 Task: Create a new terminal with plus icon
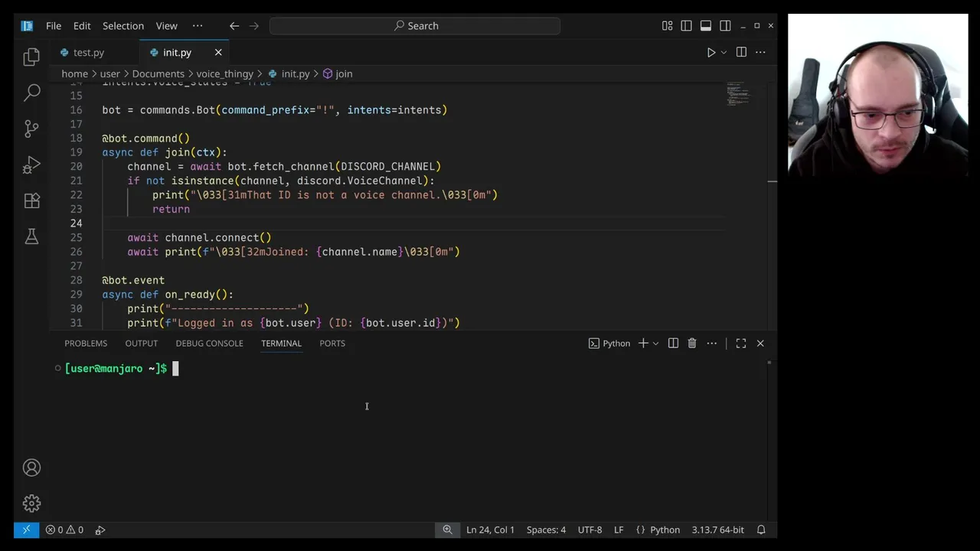click(643, 343)
